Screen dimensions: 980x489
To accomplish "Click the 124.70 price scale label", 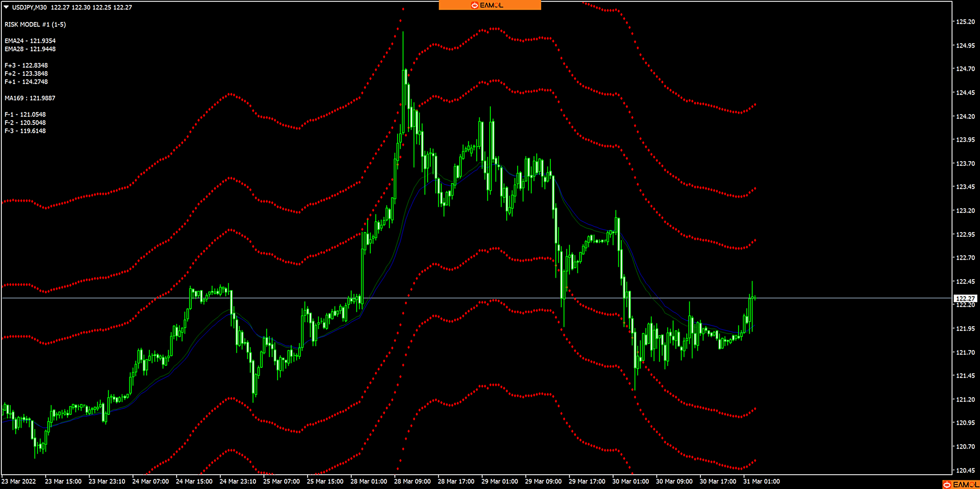I will coord(966,69).
